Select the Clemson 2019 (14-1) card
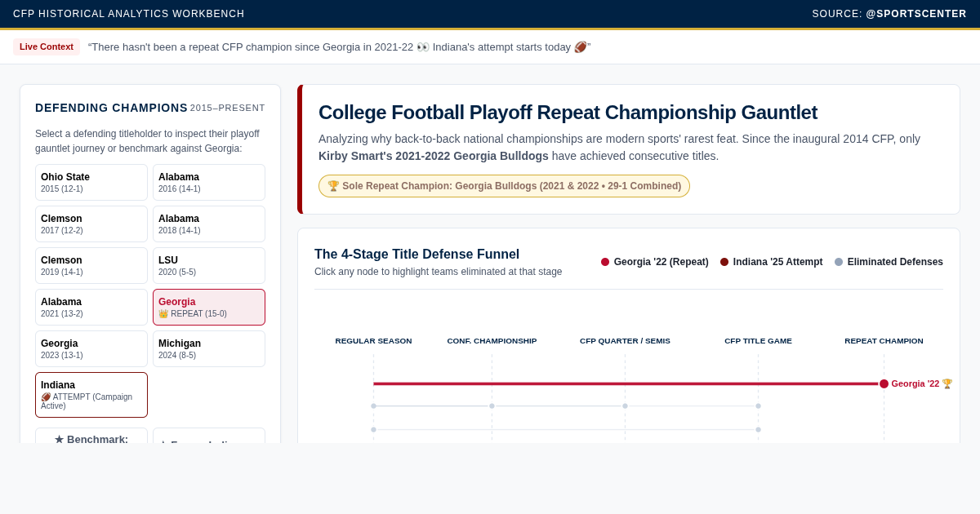980x514 pixels. point(91,265)
